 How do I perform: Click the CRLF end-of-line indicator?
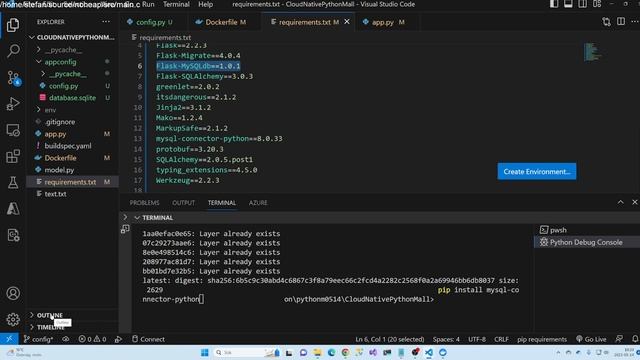pyautogui.click(x=501, y=339)
